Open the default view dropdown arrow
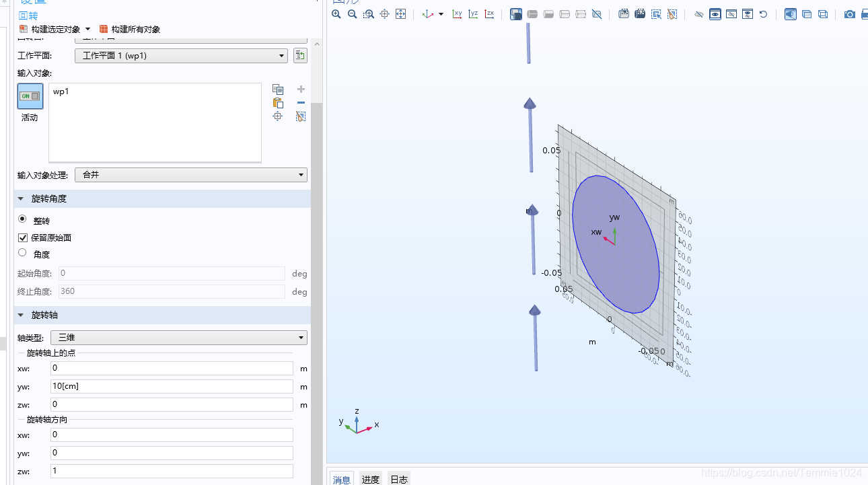Image resolution: width=868 pixels, height=485 pixels. (x=441, y=14)
